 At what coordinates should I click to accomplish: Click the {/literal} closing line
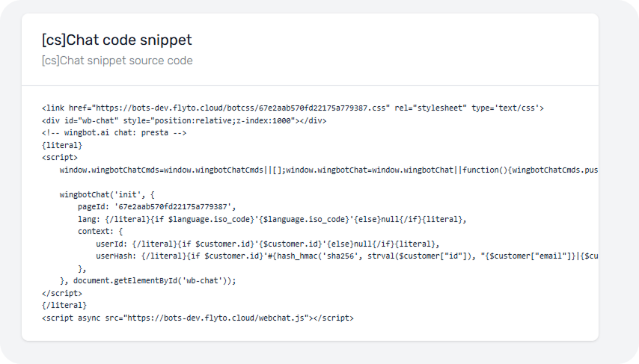click(64, 305)
